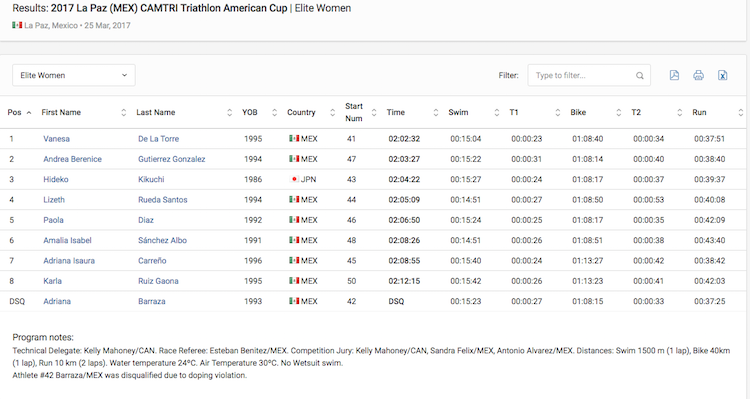Export results to Excel icon

(x=722, y=75)
